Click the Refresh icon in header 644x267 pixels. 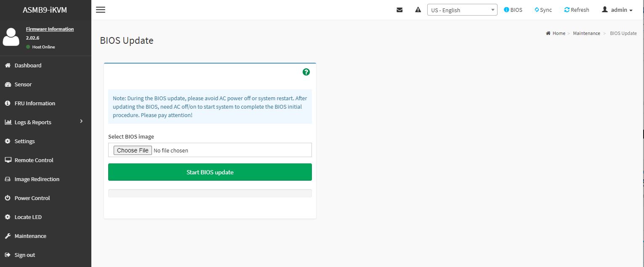point(567,10)
